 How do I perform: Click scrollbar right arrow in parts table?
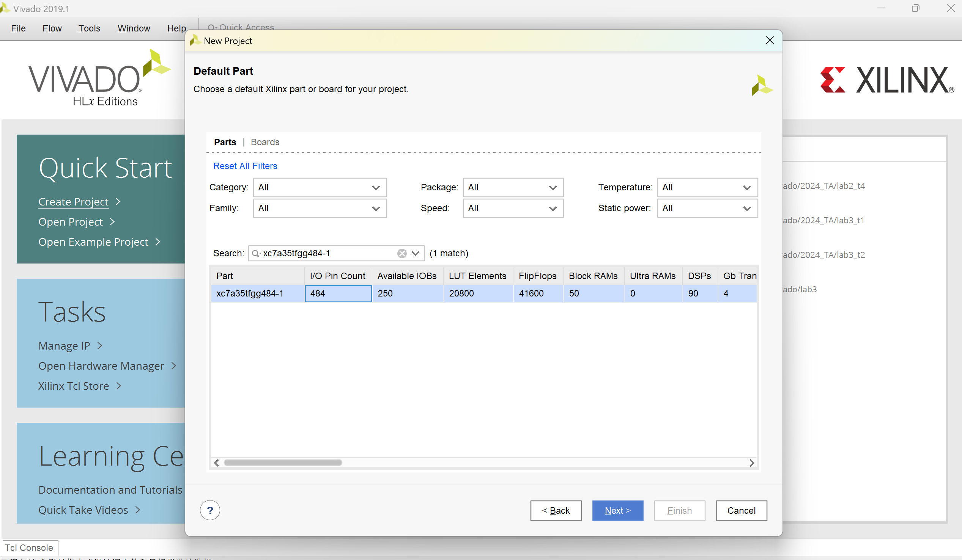751,463
